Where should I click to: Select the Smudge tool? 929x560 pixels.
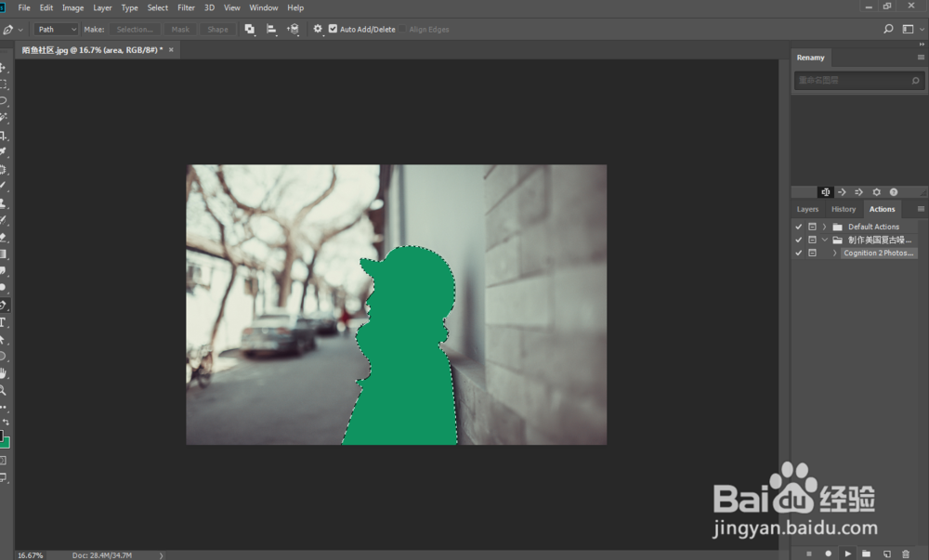pyautogui.click(x=3, y=270)
